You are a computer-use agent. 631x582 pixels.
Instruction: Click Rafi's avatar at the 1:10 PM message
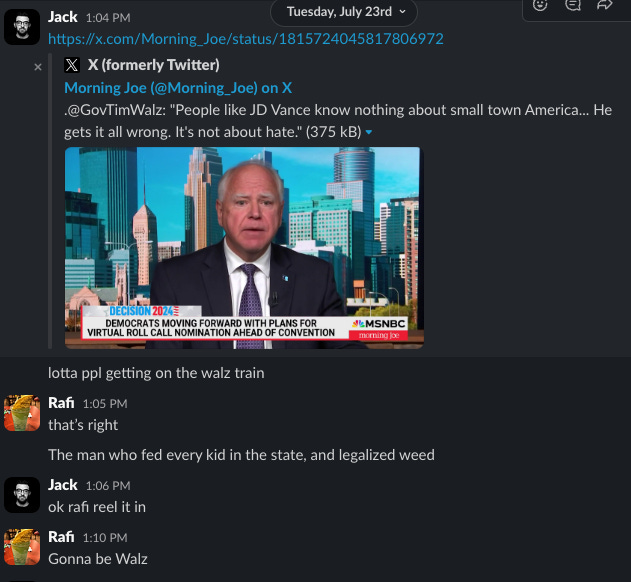pos(22,547)
